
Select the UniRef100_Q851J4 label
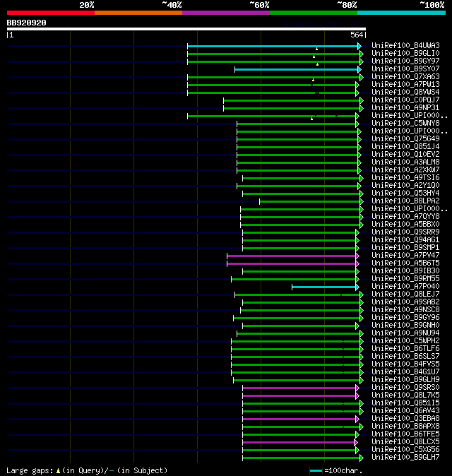405,147
